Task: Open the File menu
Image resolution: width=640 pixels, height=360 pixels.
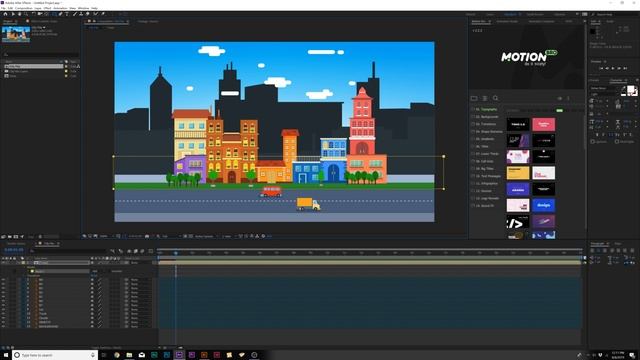Action: point(3,8)
